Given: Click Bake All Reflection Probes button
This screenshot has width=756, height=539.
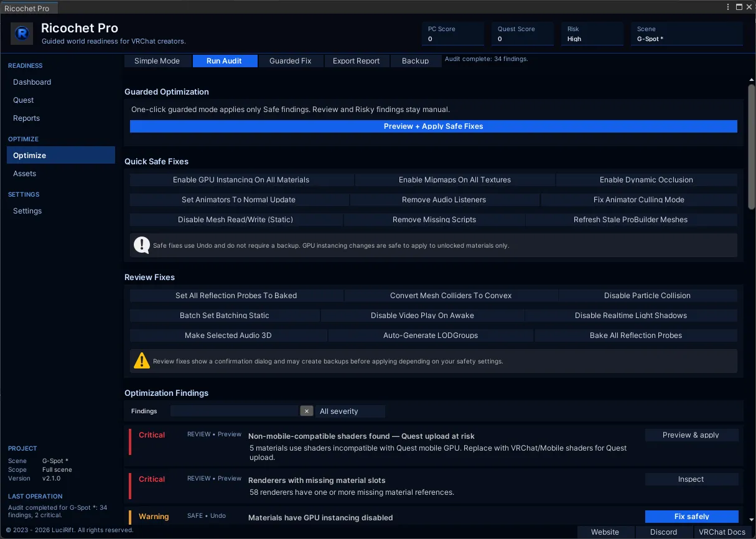Looking at the screenshot, I should pos(636,335).
